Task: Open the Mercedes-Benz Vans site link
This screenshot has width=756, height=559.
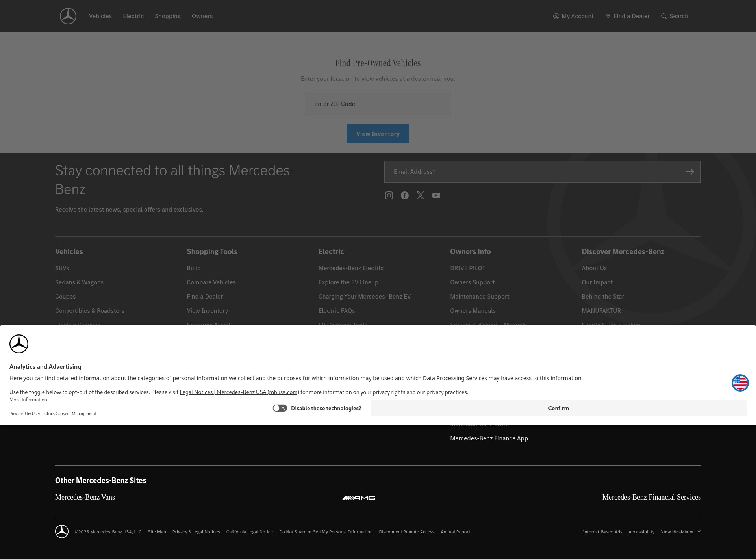Action: click(x=85, y=497)
